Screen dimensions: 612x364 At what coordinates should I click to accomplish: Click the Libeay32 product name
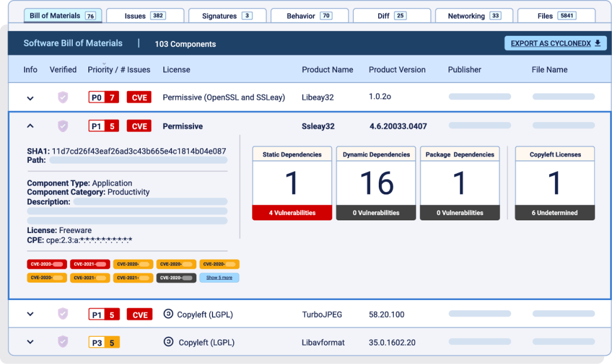tap(318, 97)
